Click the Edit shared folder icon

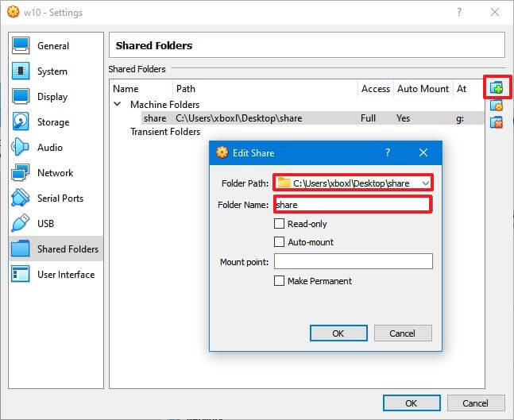click(497, 106)
